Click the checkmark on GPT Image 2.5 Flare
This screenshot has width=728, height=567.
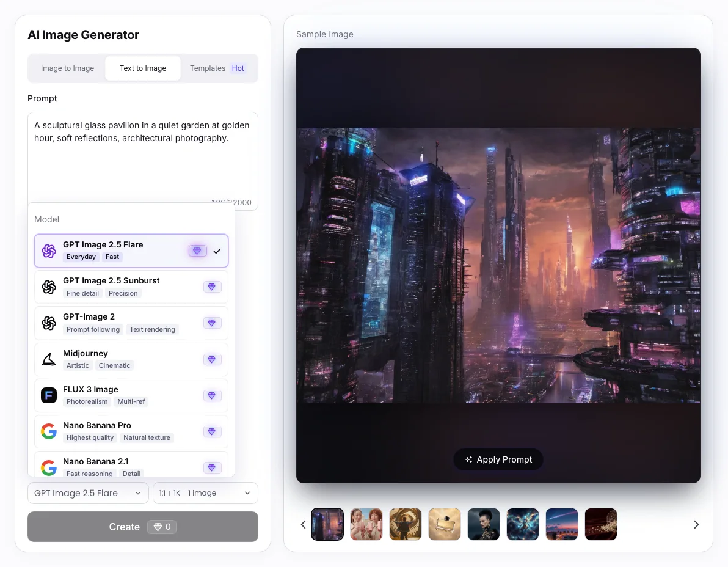pos(217,251)
